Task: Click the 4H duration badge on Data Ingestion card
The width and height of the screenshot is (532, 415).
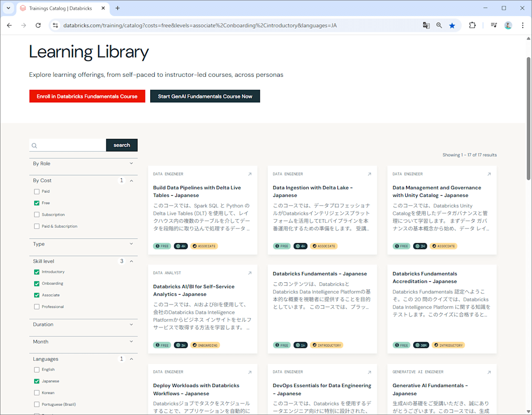Action: (301, 246)
